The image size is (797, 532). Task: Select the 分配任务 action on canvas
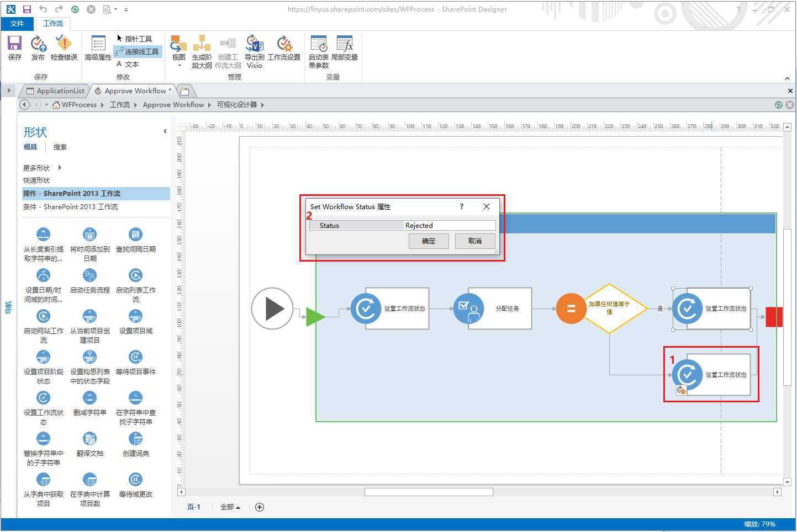tap(493, 308)
